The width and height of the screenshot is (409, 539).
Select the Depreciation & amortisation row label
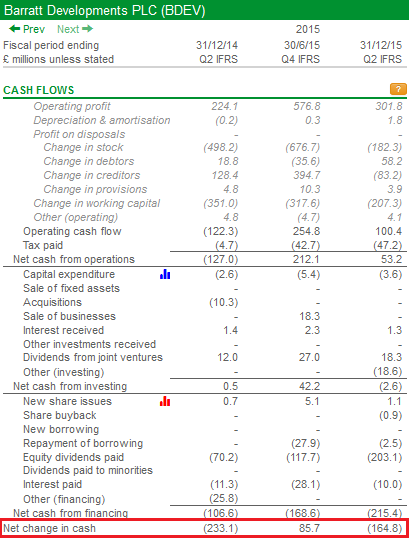click(102, 120)
